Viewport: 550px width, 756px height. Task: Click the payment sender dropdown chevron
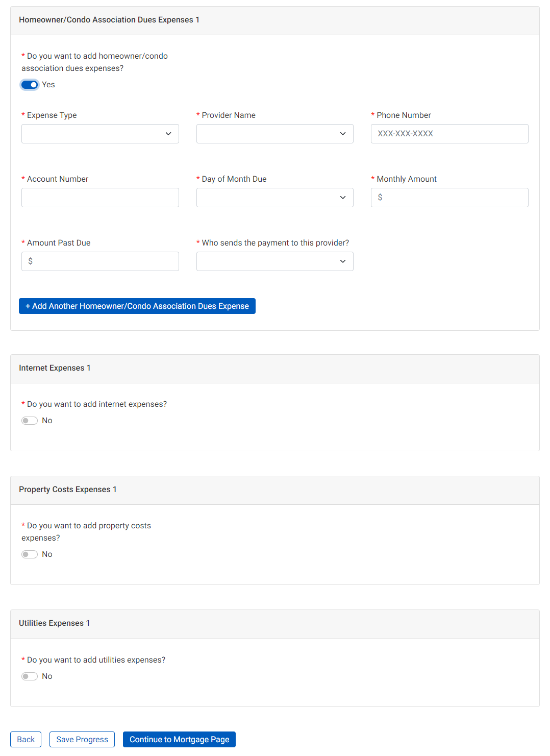(x=343, y=261)
